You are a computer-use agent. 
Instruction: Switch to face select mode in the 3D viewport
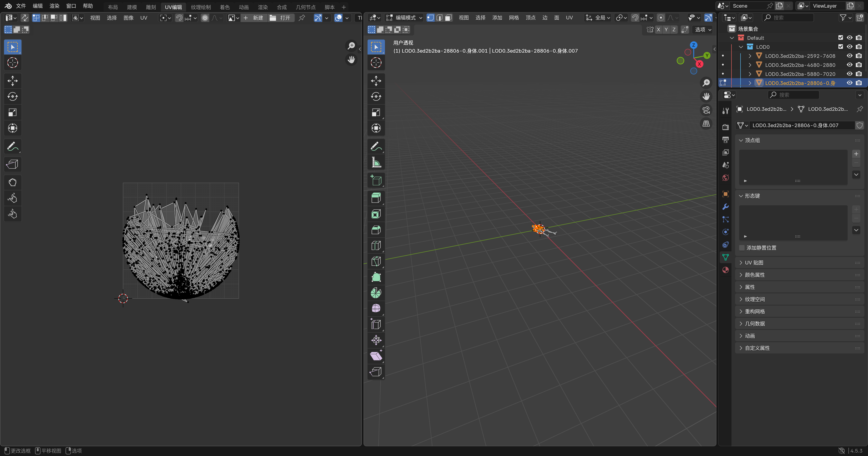tap(448, 18)
